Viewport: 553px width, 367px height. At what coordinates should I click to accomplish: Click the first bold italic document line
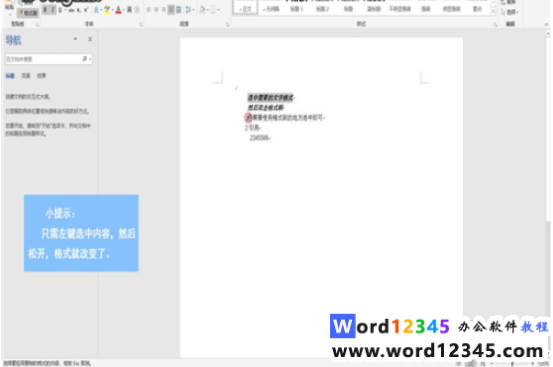coord(271,98)
